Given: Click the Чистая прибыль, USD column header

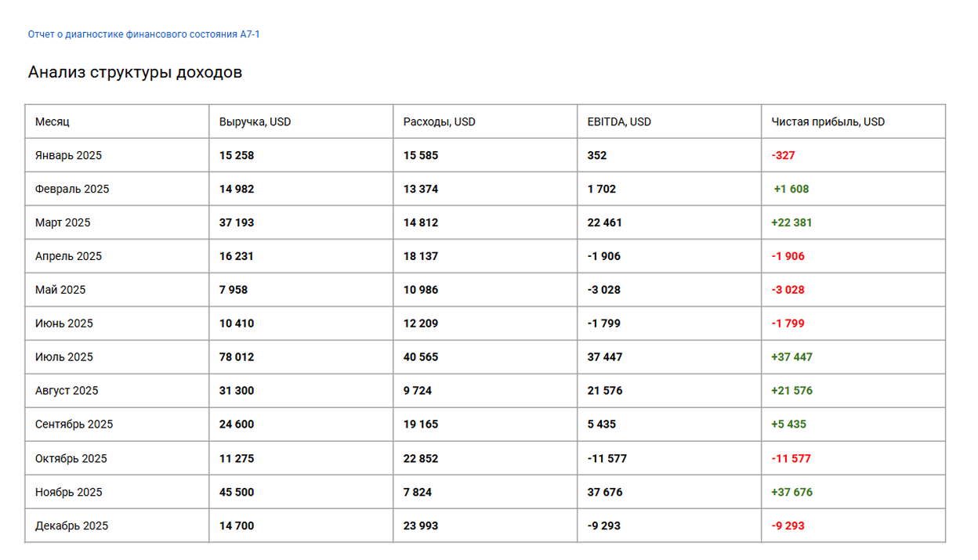Looking at the screenshot, I should (x=828, y=121).
